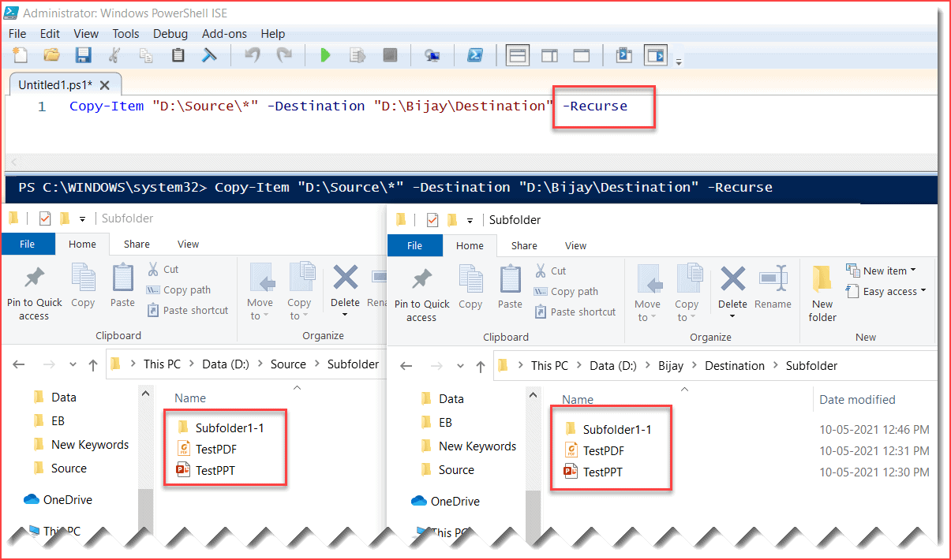Switch to the Share tab in File Explorer
The height and width of the screenshot is (560, 951).
[x=523, y=245]
